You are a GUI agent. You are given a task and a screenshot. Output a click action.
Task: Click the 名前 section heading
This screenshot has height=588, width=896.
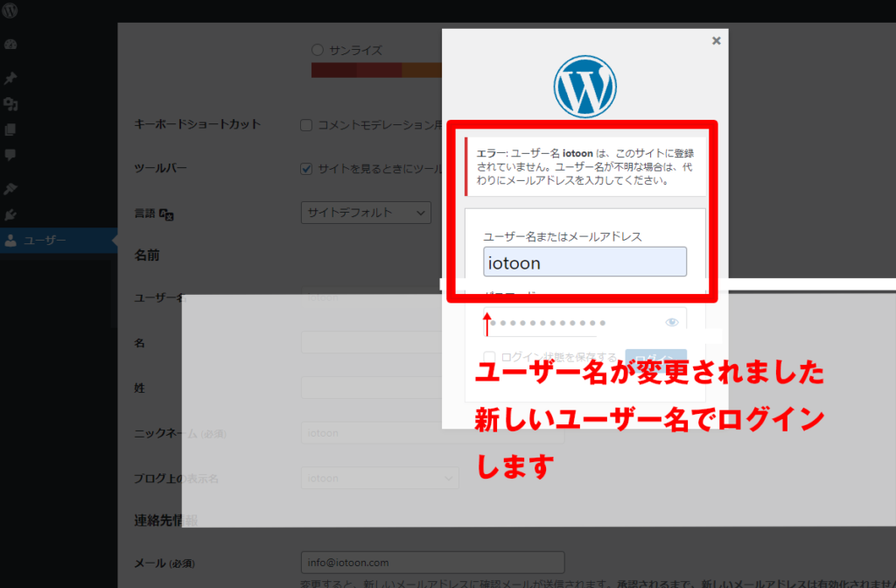(147, 255)
